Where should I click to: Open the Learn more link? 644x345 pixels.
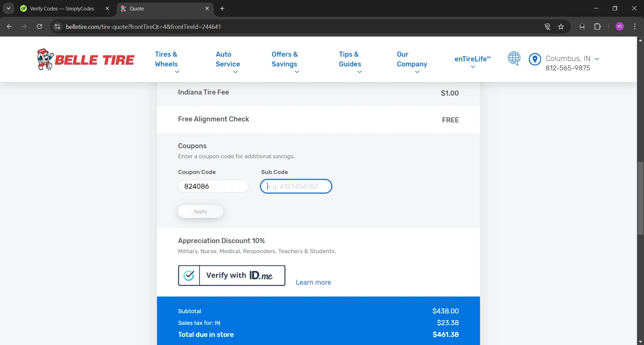point(313,282)
